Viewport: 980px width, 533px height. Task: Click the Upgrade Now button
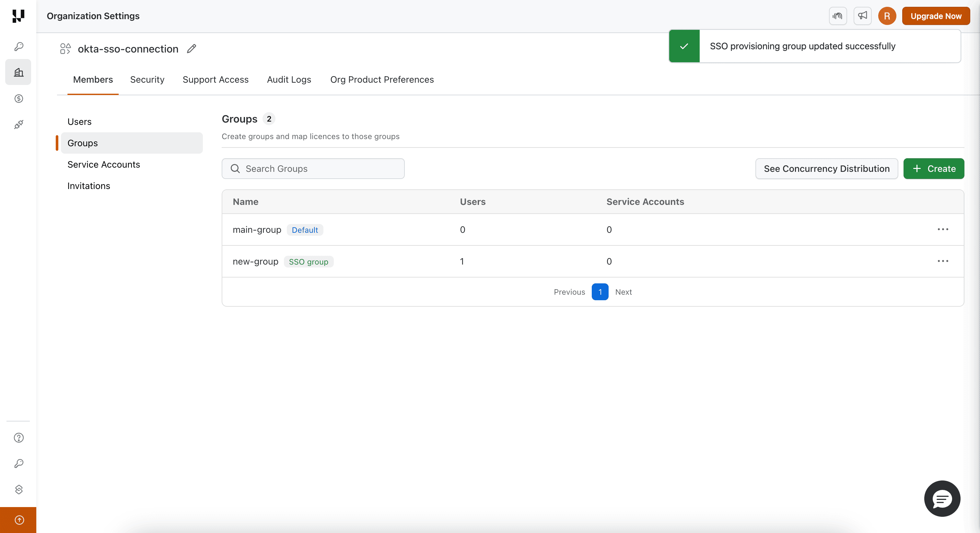tap(936, 16)
